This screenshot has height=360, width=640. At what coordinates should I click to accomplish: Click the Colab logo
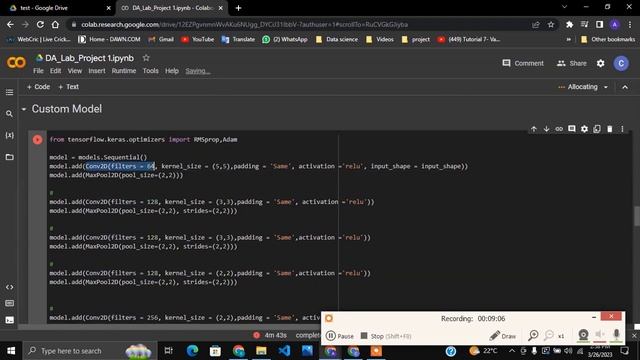click(16, 62)
